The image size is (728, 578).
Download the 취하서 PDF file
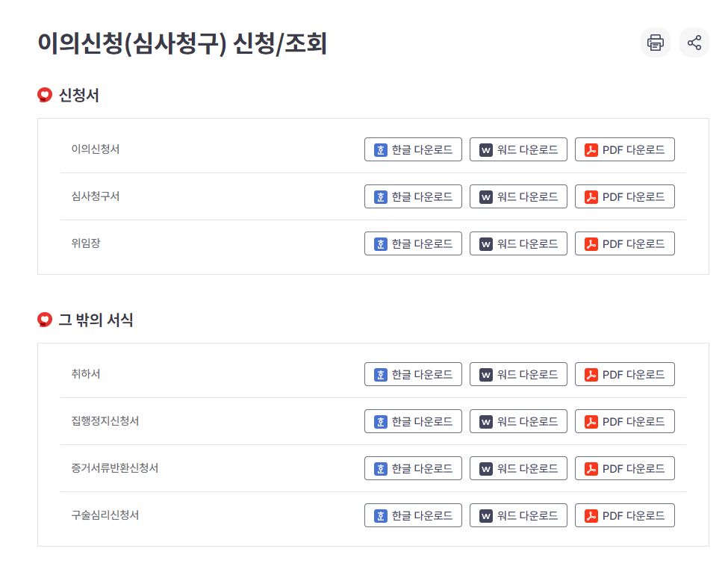[x=625, y=374]
